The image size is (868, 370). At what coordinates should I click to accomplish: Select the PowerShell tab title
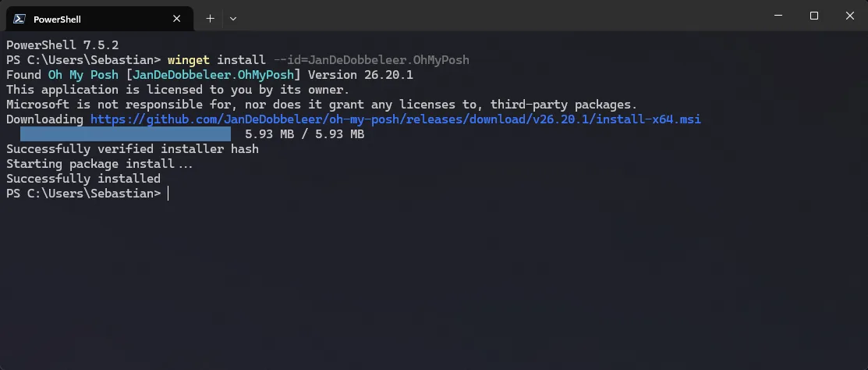(x=57, y=19)
